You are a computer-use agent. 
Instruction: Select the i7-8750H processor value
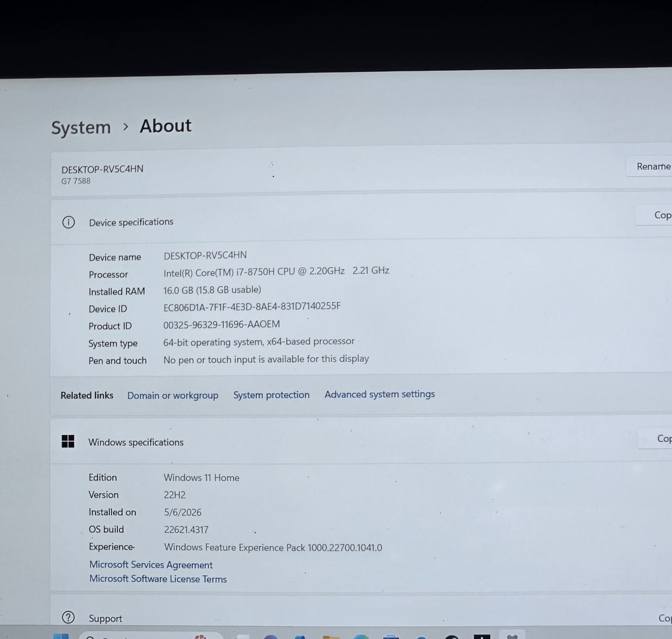pos(276,272)
